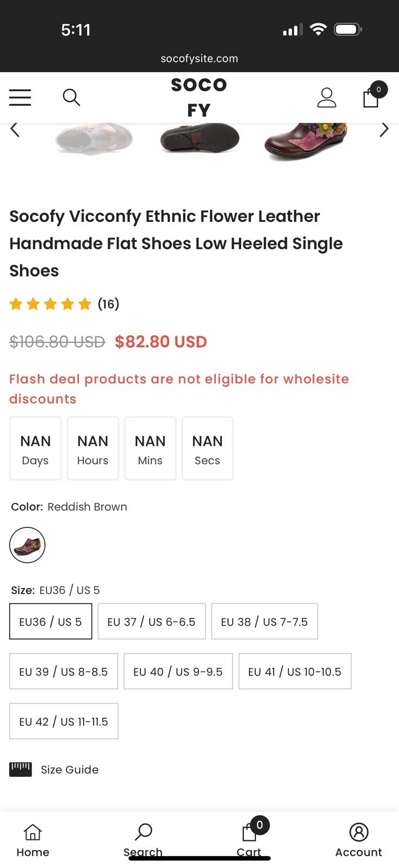
Task: Choose size EU 40 / US 9-9.5
Action: [178, 672]
